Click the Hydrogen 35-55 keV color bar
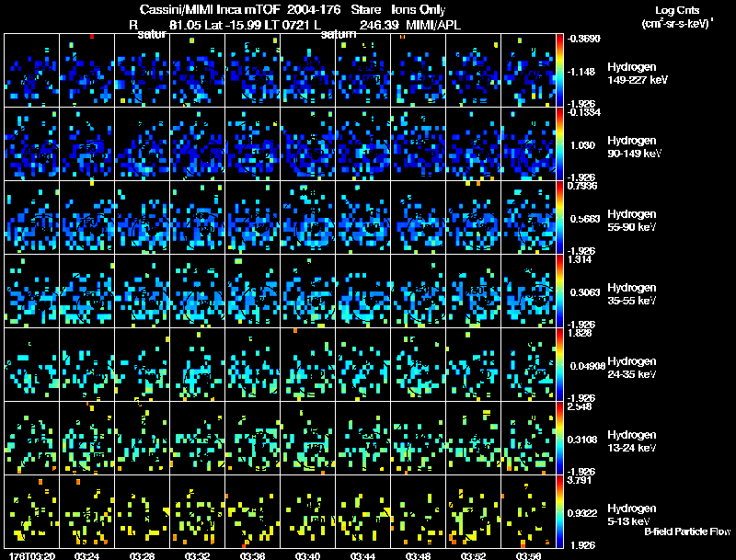 pos(559,291)
